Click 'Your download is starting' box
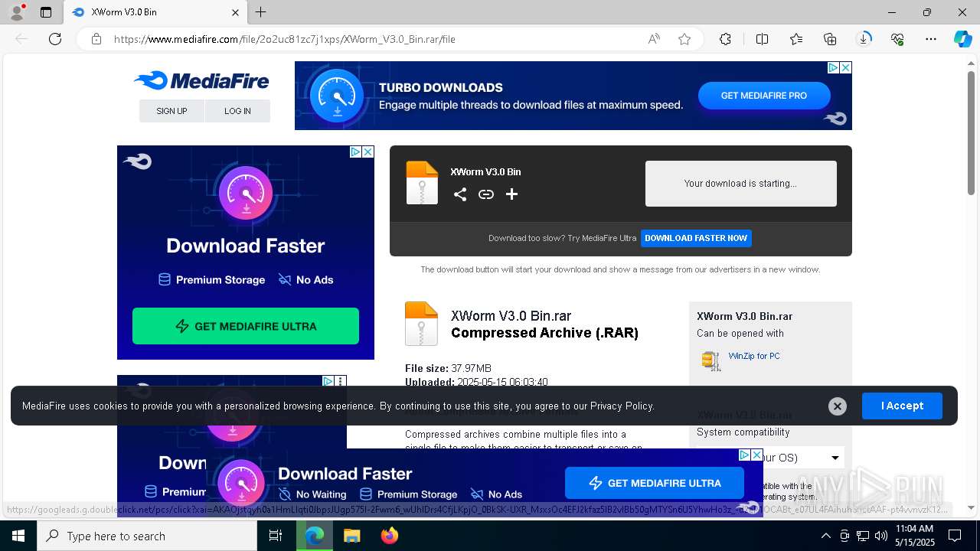The height and width of the screenshot is (551, 980). pos(741,184)
